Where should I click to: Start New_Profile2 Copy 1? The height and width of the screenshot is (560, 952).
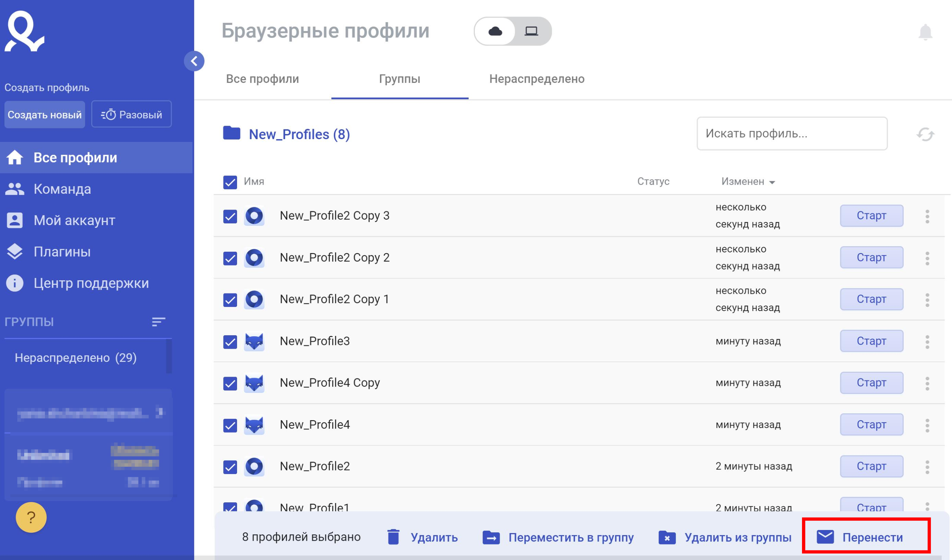click(x=871, y=299)
